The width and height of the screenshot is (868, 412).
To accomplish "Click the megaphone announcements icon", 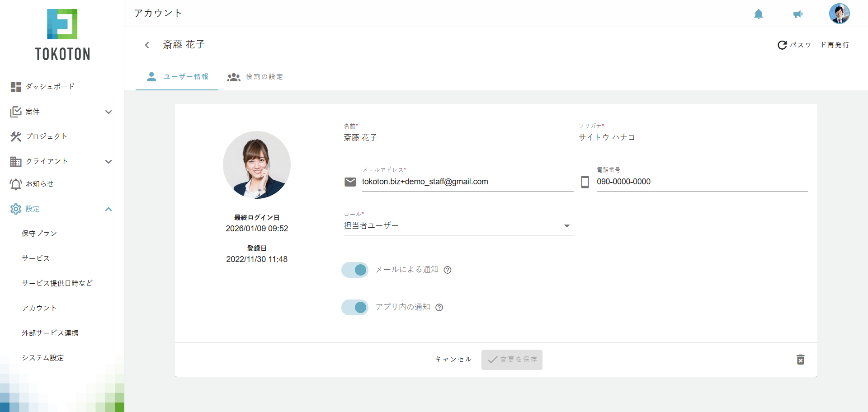I will 798,14.
